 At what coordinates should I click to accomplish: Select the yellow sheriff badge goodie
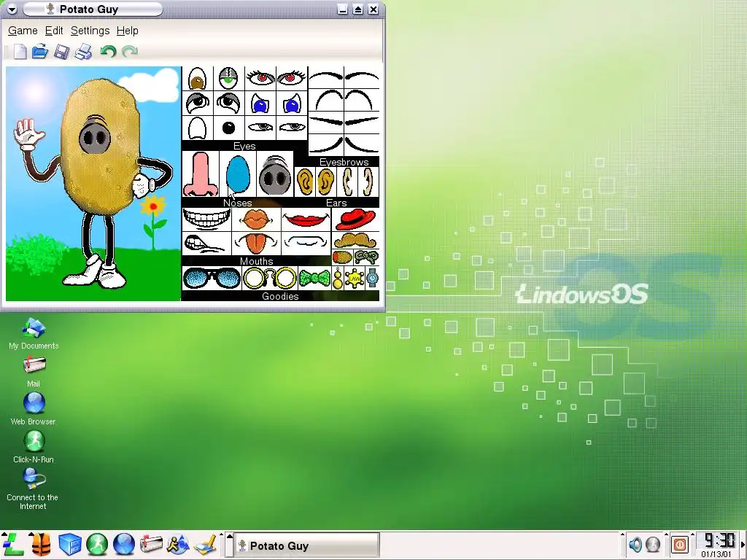pos(355,278)
